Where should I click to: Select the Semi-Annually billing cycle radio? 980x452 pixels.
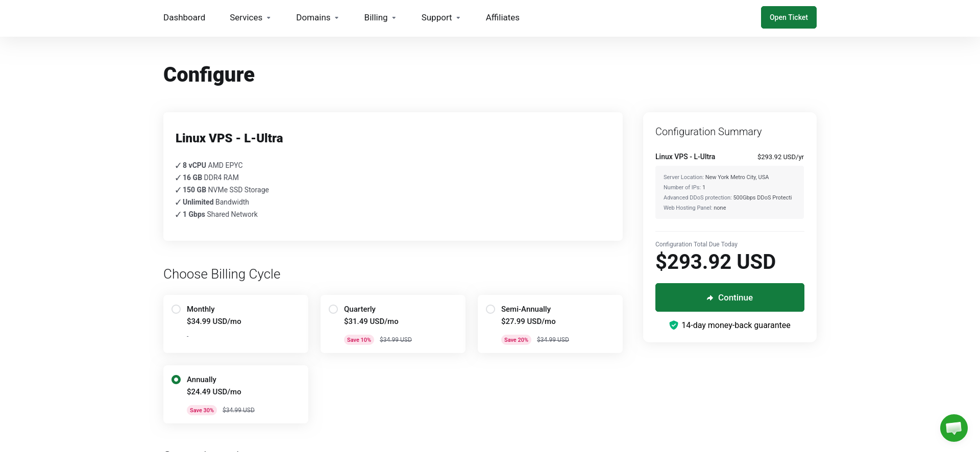(x=491, y=309)
